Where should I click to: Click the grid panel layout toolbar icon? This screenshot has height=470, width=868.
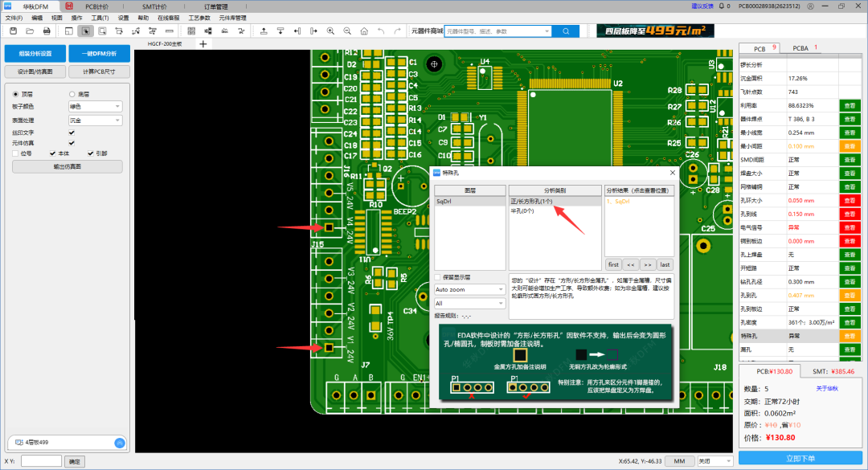pyautogui.click(x=191, y=31)
